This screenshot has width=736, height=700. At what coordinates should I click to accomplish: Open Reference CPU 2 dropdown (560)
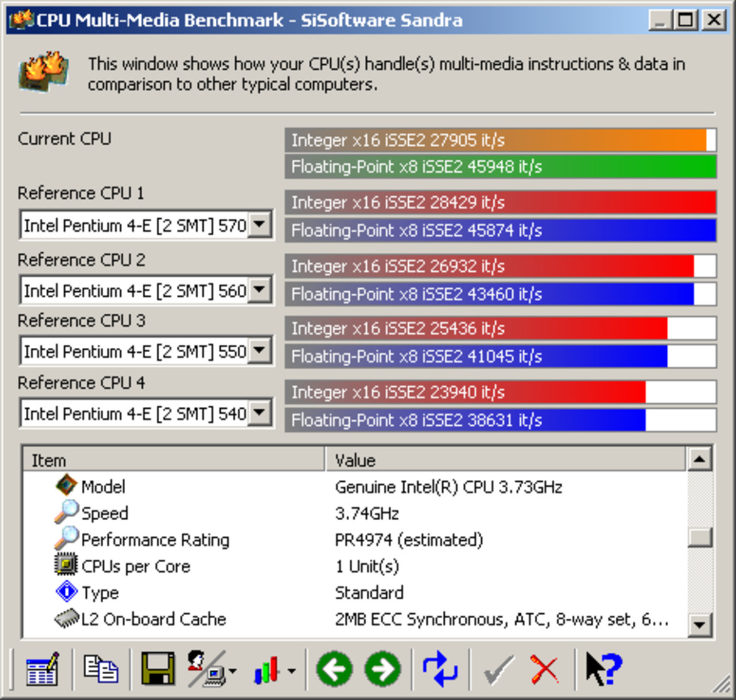point(259,289)
